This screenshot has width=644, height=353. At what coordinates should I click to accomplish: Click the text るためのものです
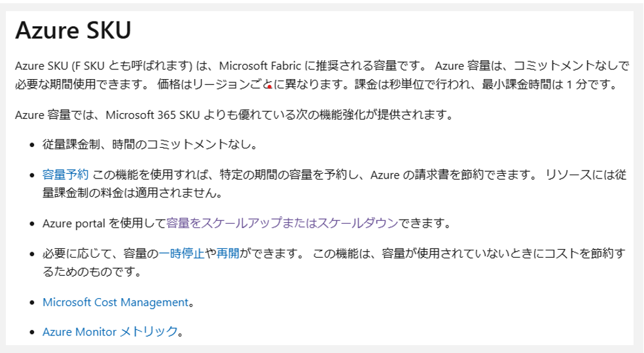89,272
